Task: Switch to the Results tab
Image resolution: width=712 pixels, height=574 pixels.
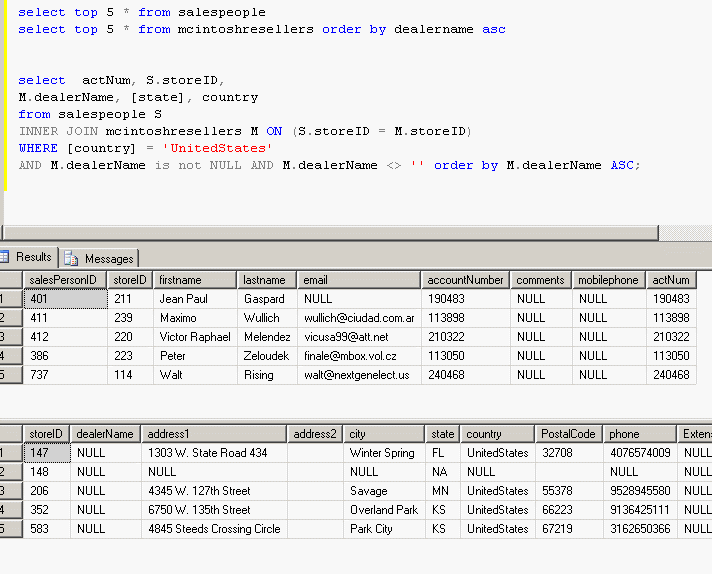Action: [29, 257]
